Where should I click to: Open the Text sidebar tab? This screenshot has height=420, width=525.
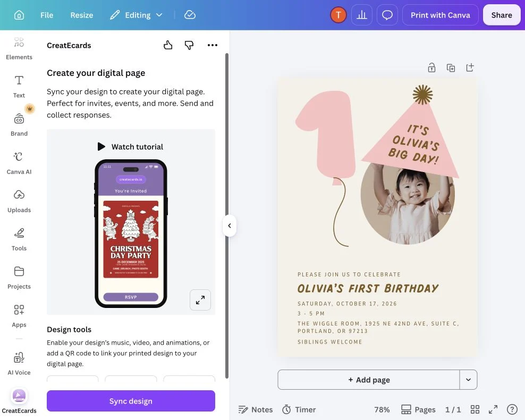coord(19,87)
